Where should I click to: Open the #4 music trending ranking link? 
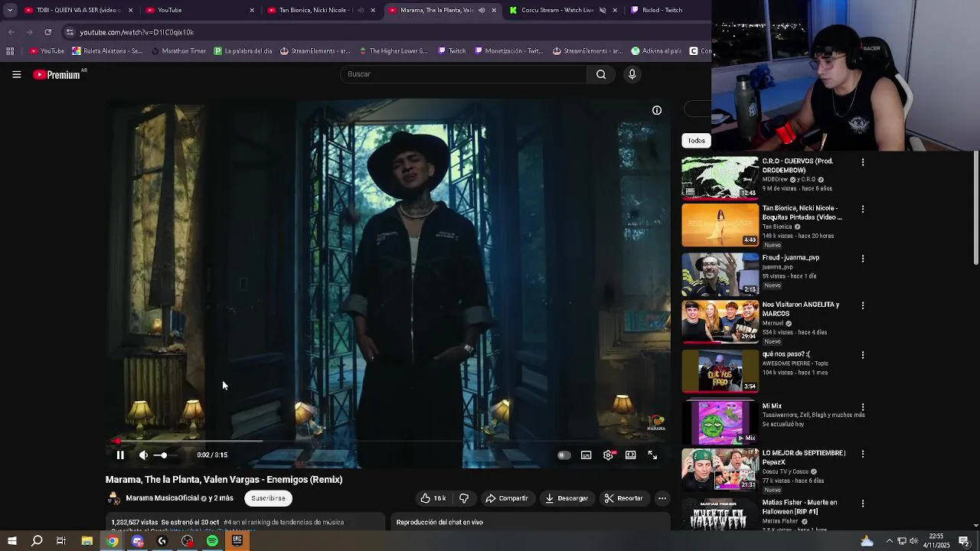point(284,522)
